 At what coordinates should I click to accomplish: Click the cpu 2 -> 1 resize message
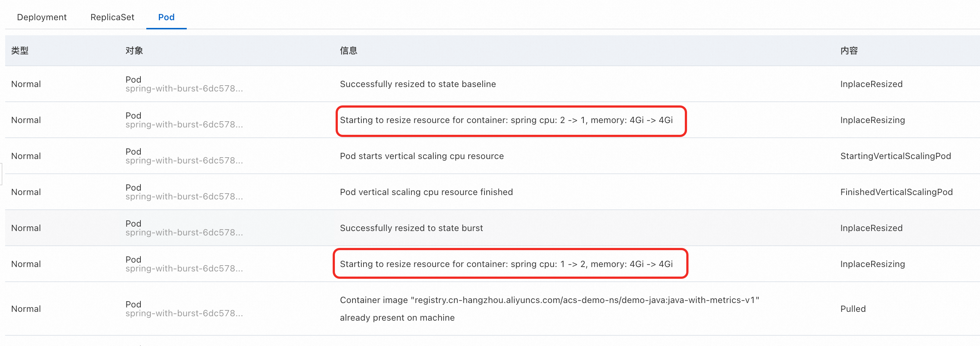tap(506, 120)
